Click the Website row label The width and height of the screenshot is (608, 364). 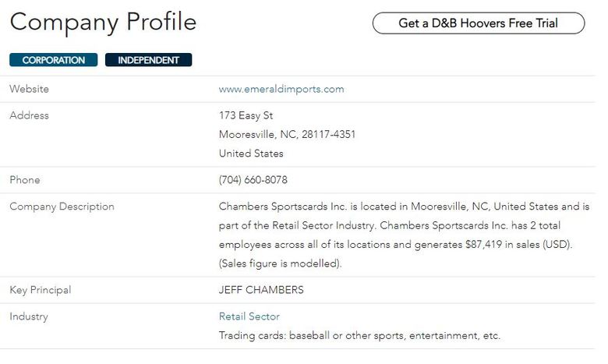pyautogui.click(x=29, y=89)
